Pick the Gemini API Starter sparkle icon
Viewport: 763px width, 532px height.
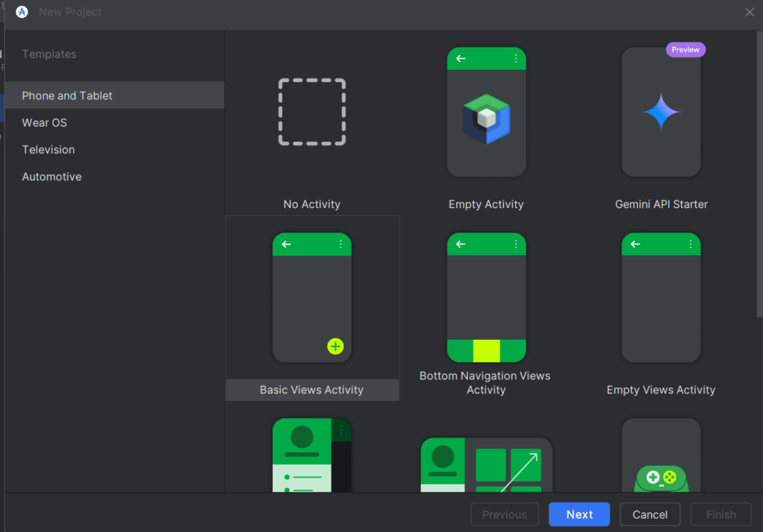click(x=661, y=112)
